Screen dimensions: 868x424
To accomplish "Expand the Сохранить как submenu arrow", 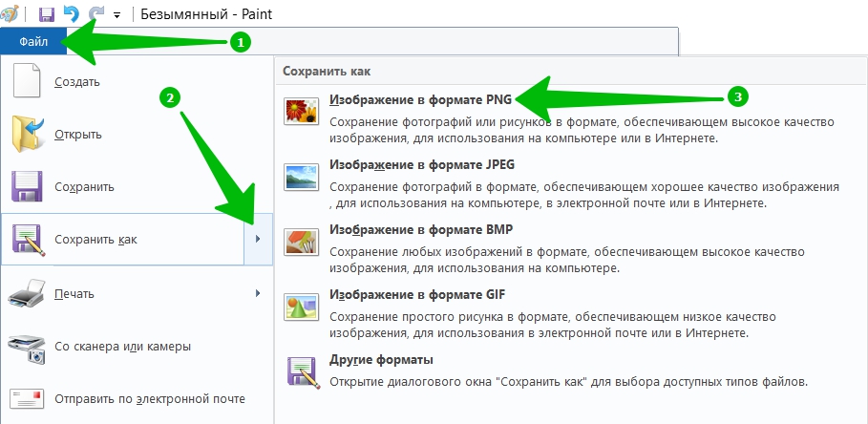I will 258,239.
